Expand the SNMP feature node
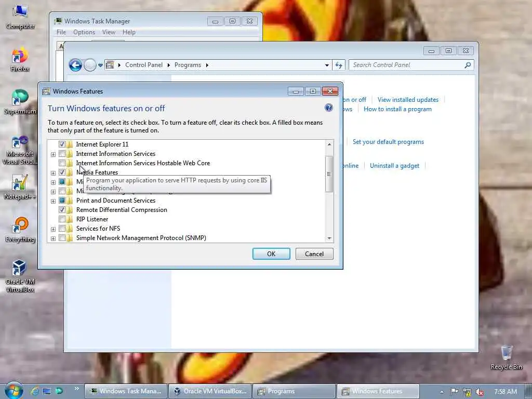The image size is (532, 399). pos(54,238)
